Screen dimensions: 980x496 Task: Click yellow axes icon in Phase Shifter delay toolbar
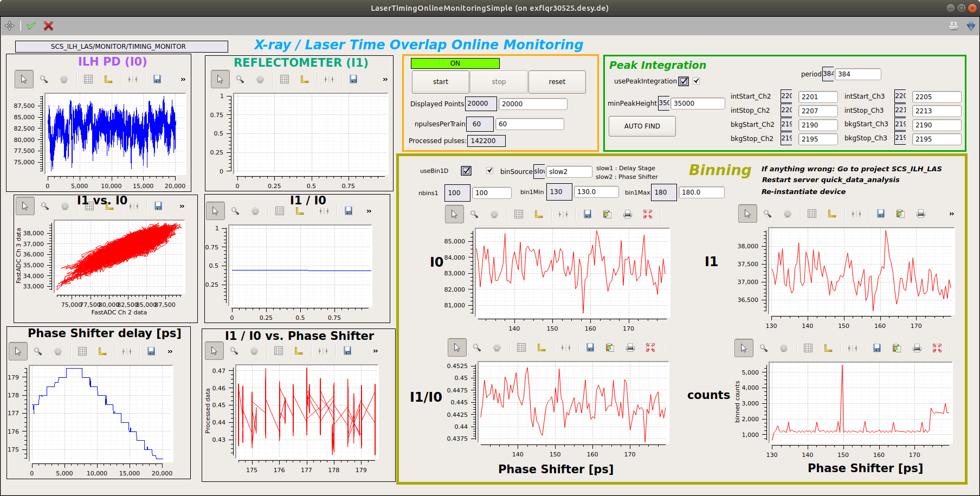click(102, 351)
